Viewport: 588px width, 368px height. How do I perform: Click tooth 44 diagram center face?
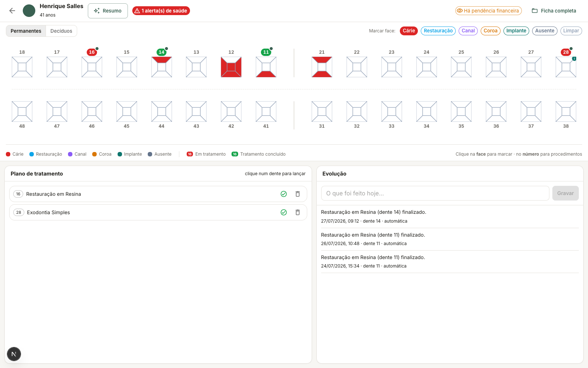tap(161, 112)
